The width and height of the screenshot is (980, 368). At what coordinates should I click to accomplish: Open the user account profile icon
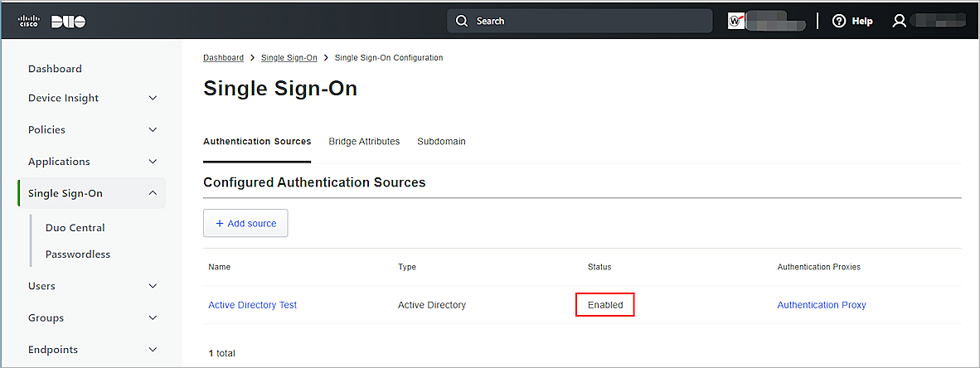[900, 21]
